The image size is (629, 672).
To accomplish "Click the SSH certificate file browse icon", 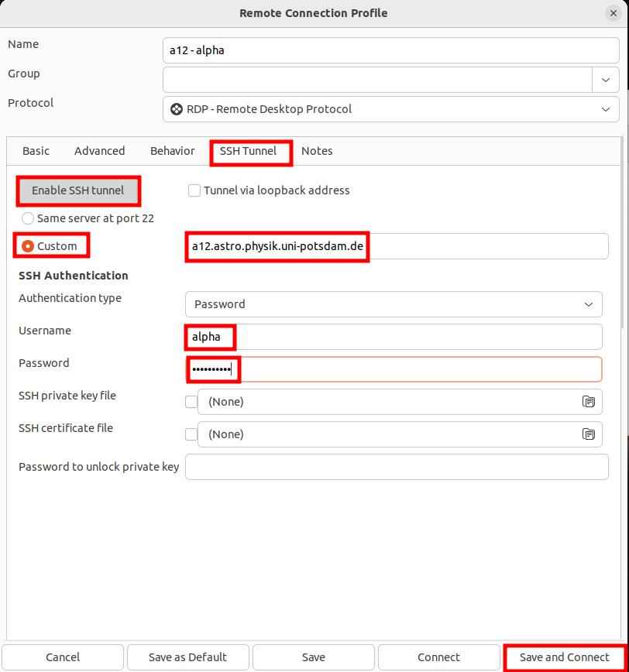I will tap(589, 434).
